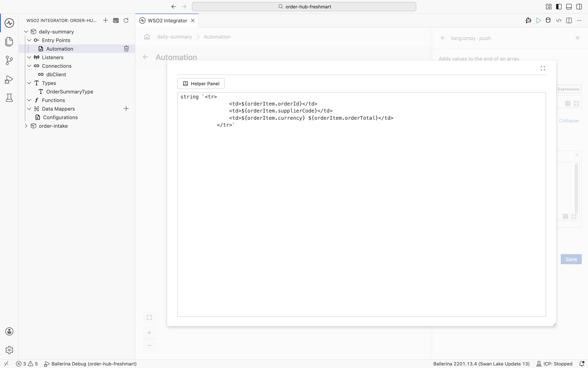Toggle the primary sidebar layout button
The image size is (588, 368).
point(559,7)
